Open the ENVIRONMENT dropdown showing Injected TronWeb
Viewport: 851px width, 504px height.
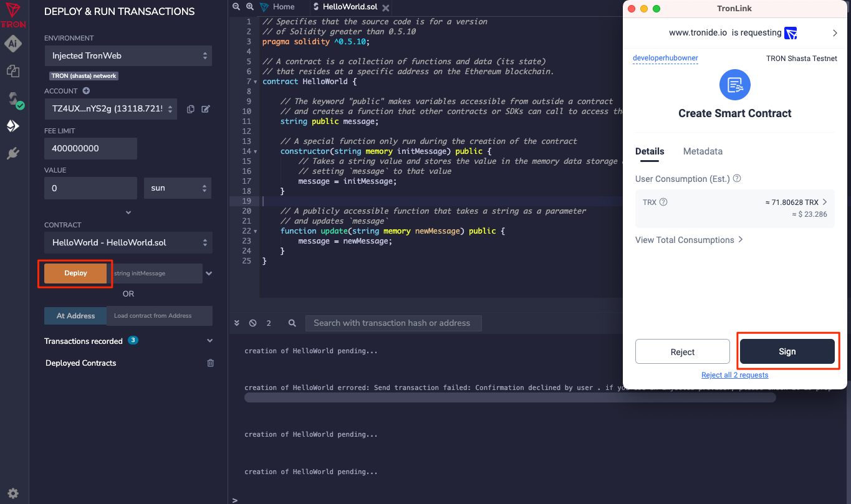pyautogui.click(x=128, y=55)
